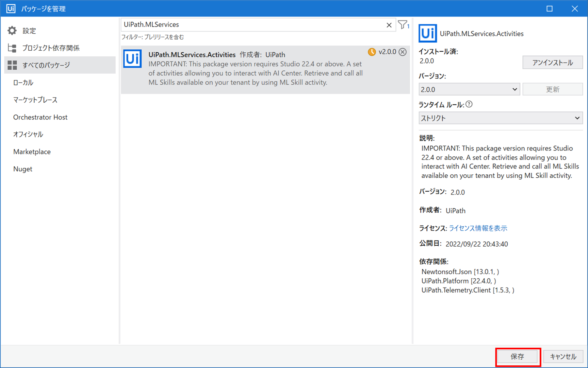
Task: Open the version 2.0.0 dropdown
Action: (469, 89)
